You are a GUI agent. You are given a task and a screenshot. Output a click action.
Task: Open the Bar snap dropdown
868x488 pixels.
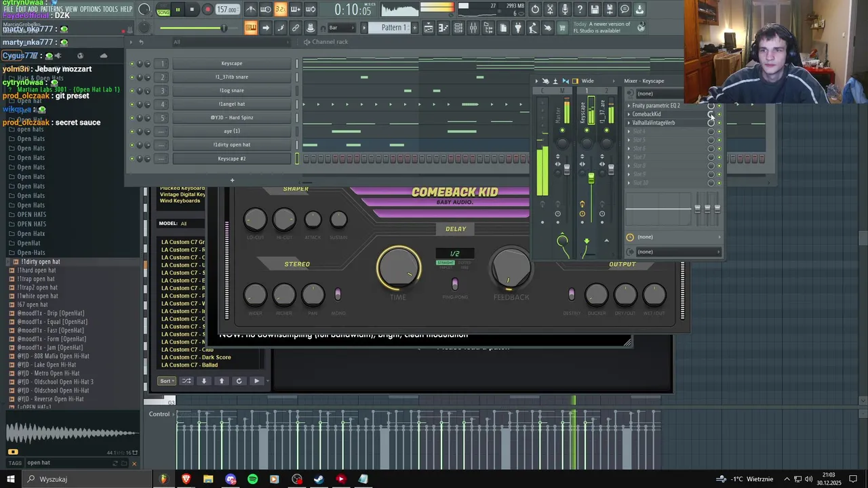tap(341, 28)
